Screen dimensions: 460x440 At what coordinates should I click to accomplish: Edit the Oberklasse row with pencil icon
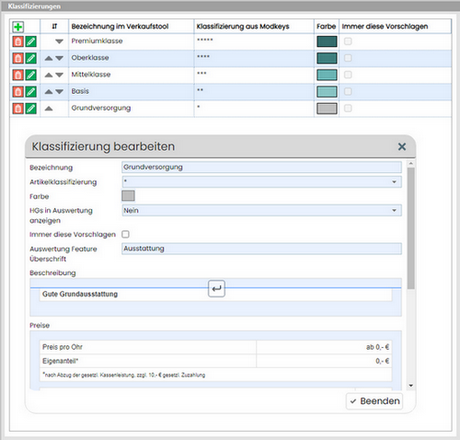(31, 58)
